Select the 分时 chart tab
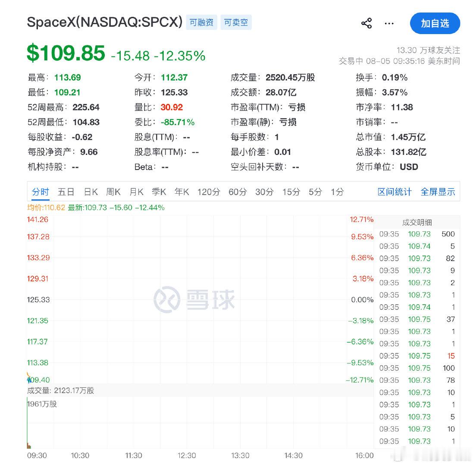The height and width of the screenshot is (466, 476). coord(41,192)
